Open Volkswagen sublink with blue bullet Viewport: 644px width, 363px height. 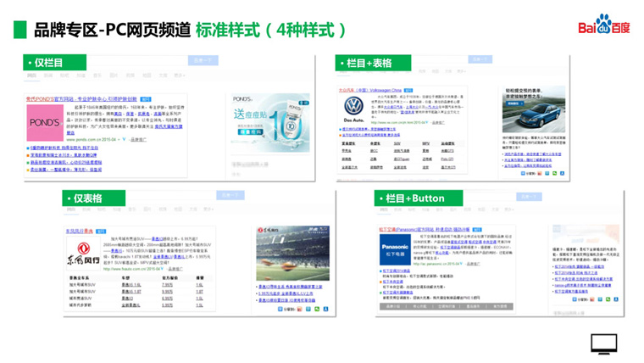tap(369, 129)
